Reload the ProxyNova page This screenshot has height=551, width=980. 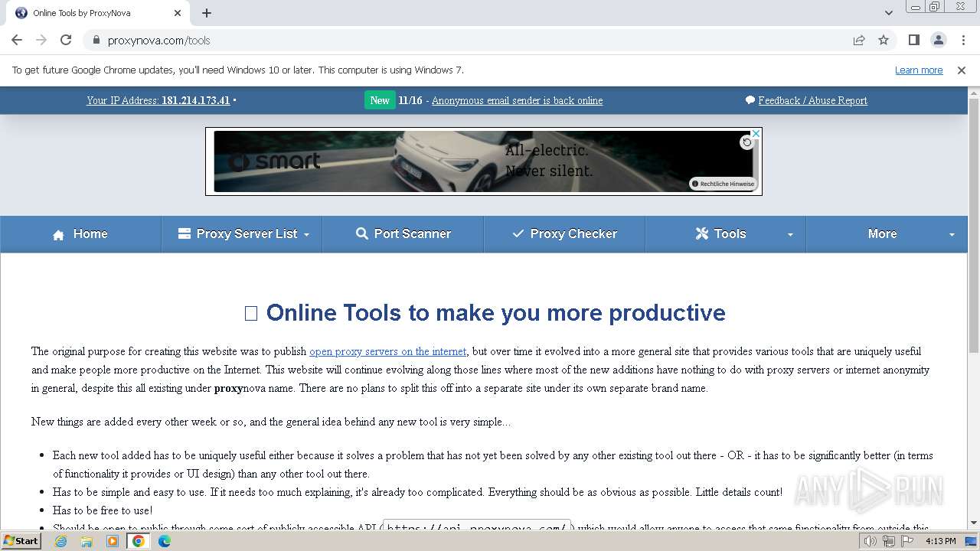[x=66, y=40]
